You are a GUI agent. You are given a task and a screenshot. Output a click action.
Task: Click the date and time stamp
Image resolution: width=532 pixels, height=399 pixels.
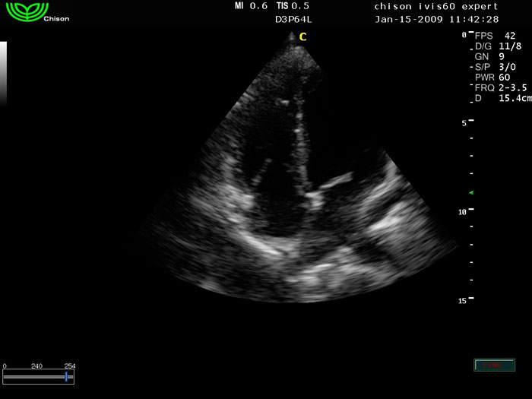pyautogui.click(x=436, y=19)
